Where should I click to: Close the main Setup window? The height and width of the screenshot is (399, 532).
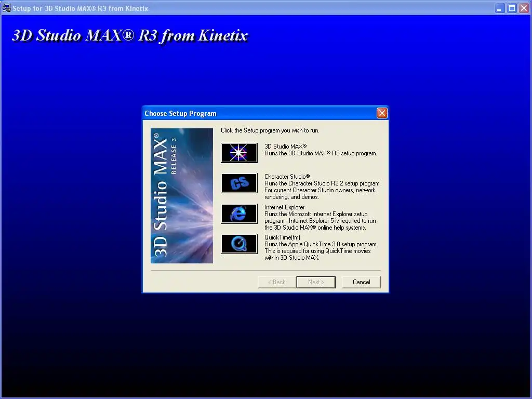524,8
